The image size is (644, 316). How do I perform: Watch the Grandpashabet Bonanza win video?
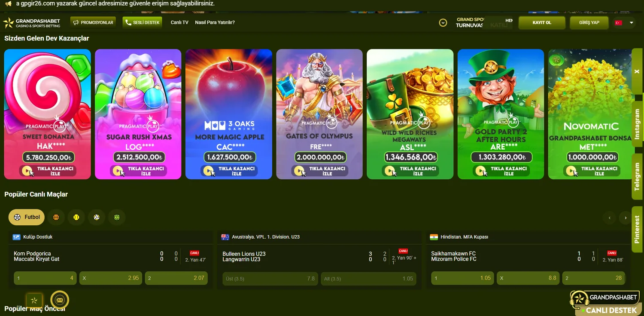(592, 171)
